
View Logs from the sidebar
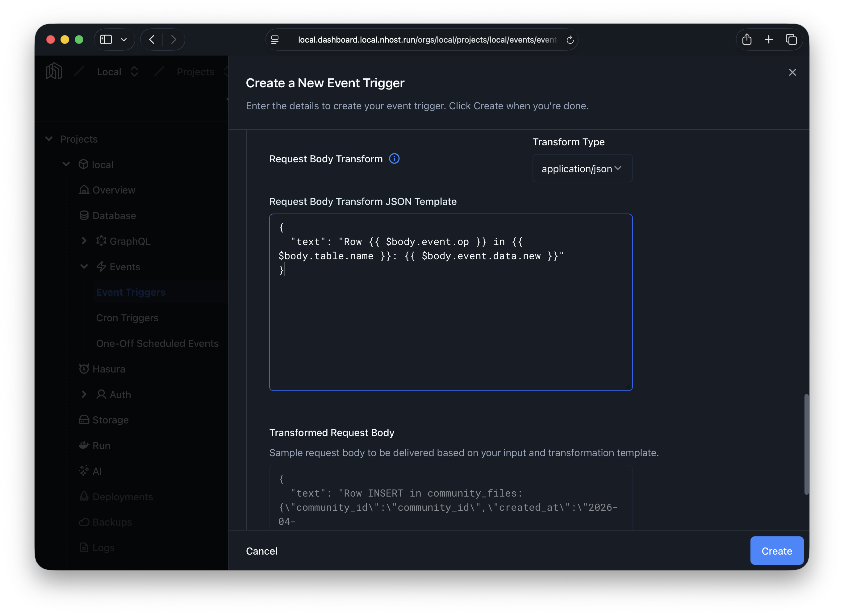click(103, 547)
